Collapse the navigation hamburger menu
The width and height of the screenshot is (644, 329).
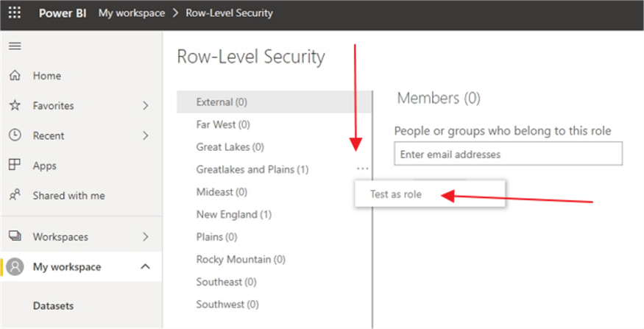click(14, 46)
